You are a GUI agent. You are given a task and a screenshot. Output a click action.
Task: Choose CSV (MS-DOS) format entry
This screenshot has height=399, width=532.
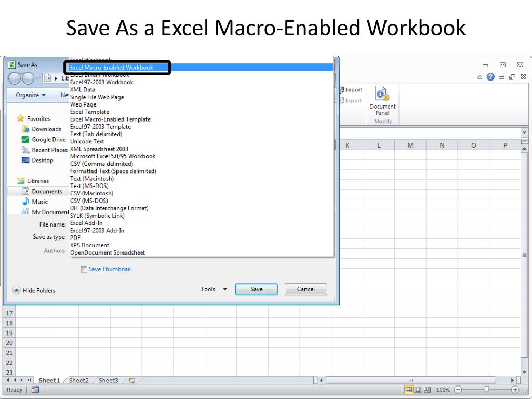point(201,201)
